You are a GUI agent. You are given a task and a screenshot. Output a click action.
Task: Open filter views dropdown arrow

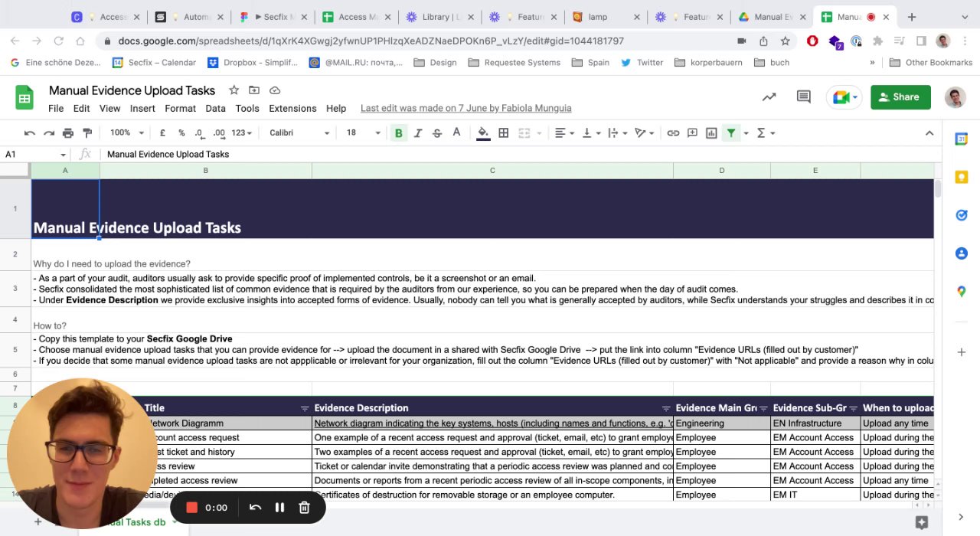point(746,133)
